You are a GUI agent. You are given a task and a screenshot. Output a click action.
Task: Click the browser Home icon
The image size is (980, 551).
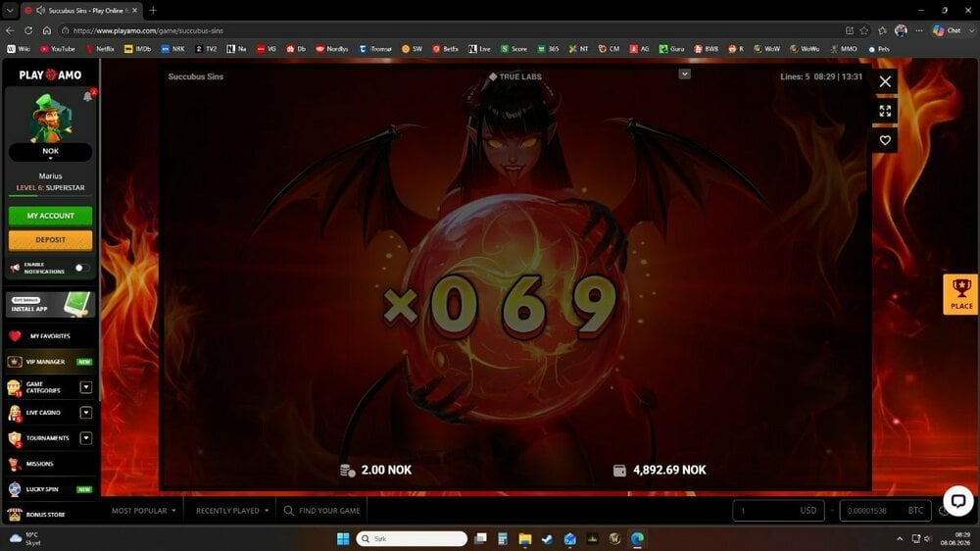click(47, 30)
